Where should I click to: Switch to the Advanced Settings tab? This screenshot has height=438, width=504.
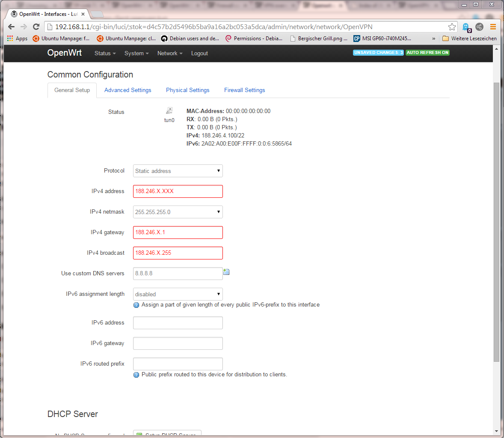point(127,90)
